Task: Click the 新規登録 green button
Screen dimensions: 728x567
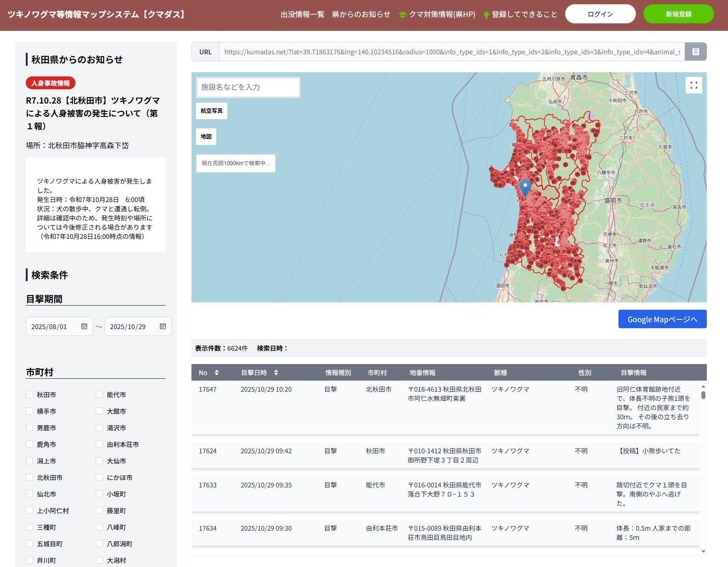Action: (x=678, y=14)
